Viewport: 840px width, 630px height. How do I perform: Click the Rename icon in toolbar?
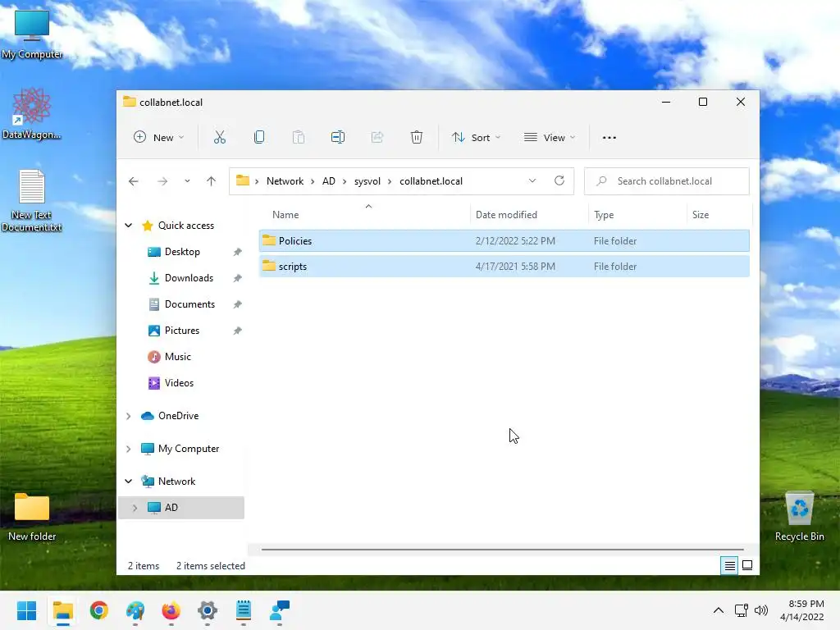[x=337, y=137]
